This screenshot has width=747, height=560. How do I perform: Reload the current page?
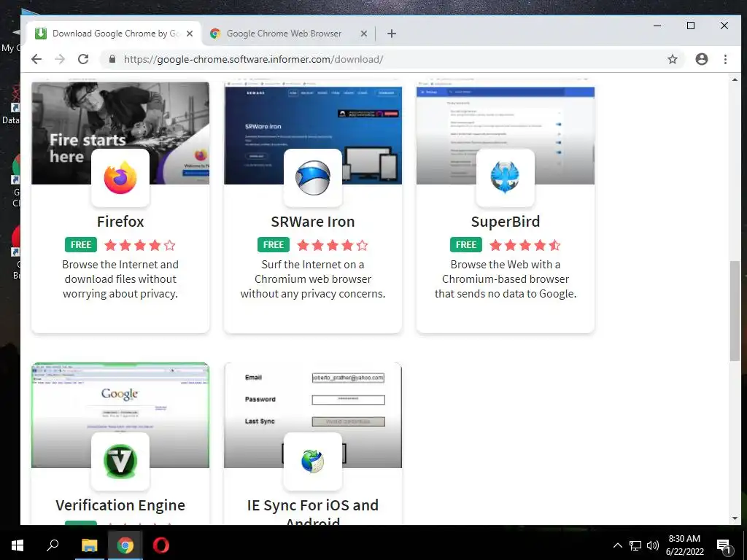click(x=83, y=59)
